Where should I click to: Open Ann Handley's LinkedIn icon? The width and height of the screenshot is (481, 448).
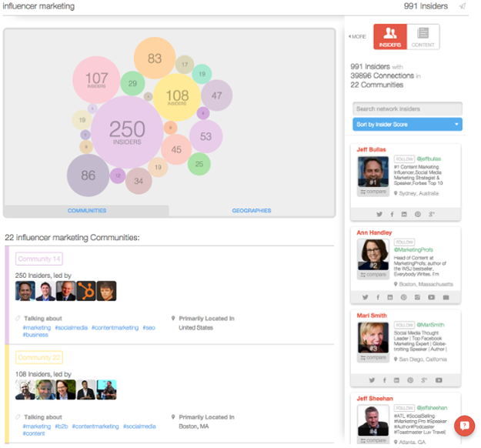point(390,297)
